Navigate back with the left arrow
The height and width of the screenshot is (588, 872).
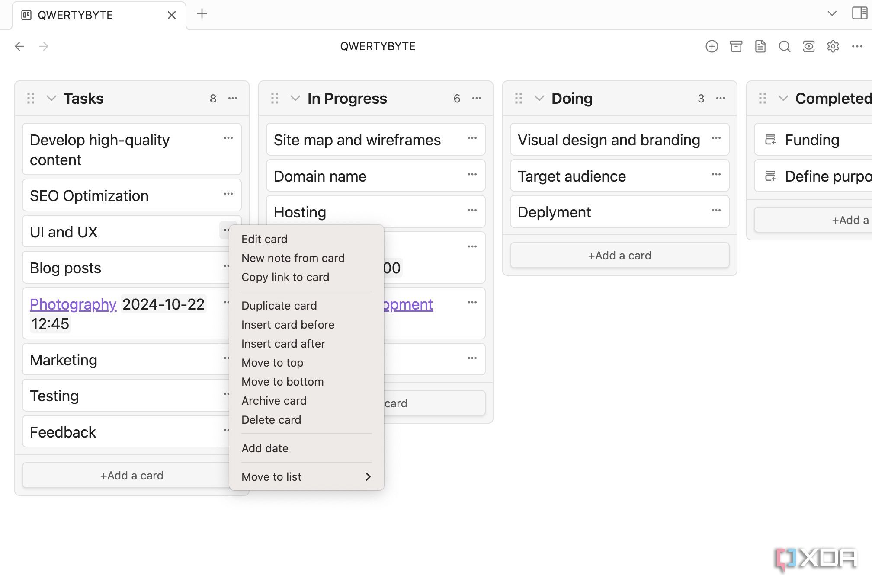pos(19,46)
